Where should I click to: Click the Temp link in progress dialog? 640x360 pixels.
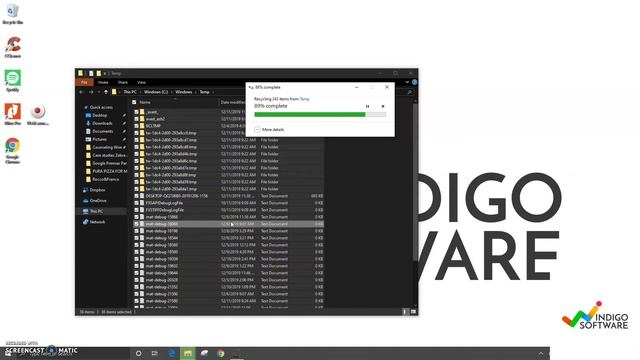point(304,99)
